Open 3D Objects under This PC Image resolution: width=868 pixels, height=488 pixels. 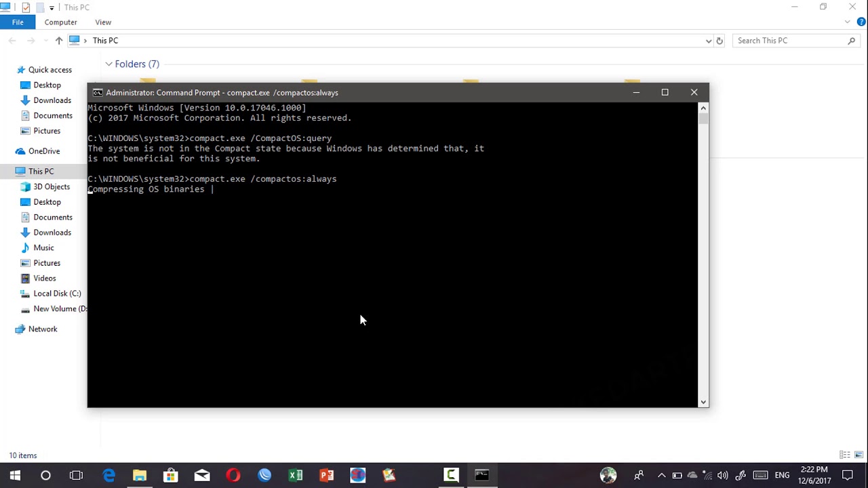point(52,186)
